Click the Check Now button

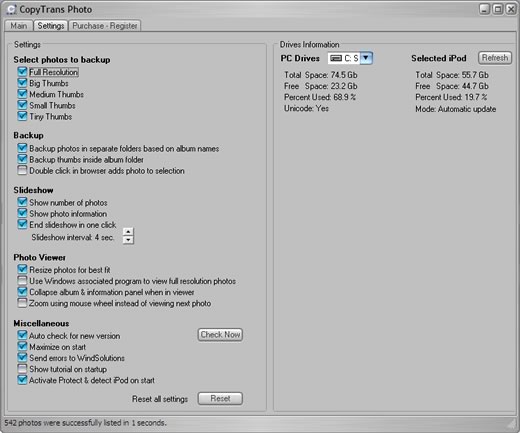pos(220,335)
